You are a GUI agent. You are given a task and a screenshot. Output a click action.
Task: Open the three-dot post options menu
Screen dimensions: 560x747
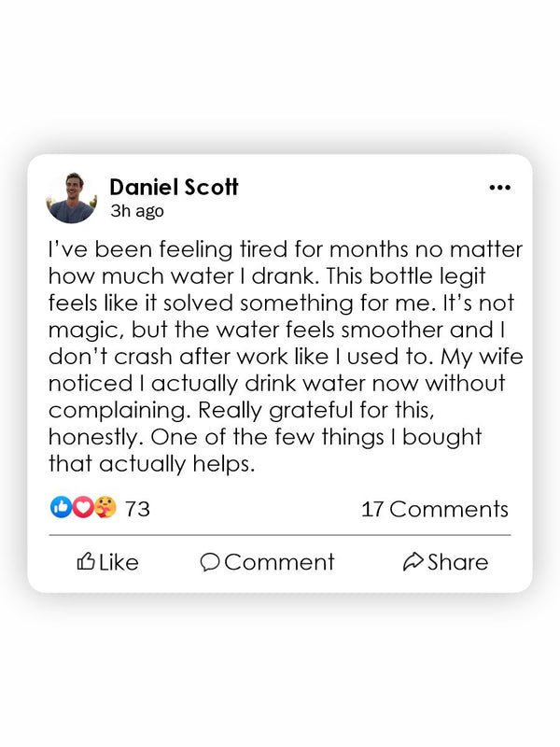coord(500,188)
